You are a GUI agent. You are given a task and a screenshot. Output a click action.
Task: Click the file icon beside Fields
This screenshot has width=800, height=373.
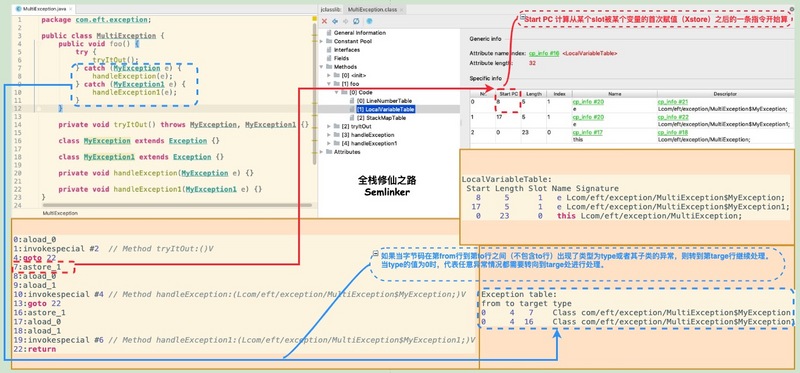click(x=329, y=58)
